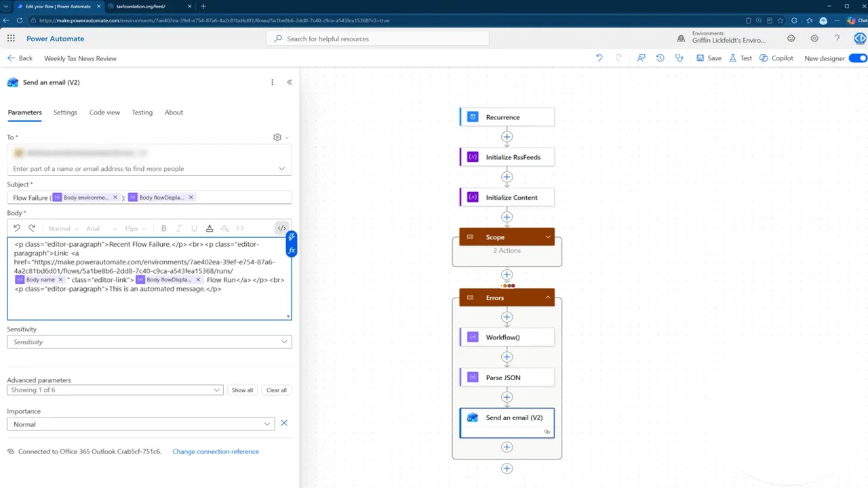The width and height of the screenshot is (868, 488).
Task: Switch to the Settings tab
Action: coord(65,113)
